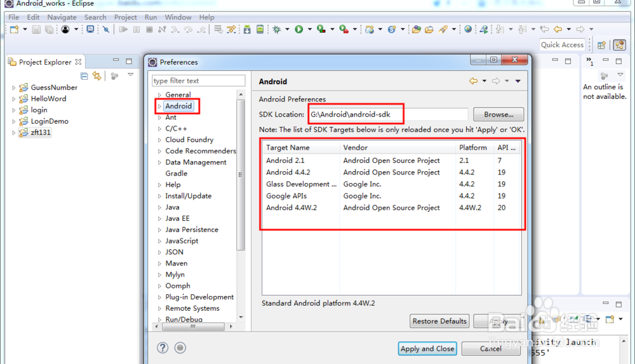Click the type filter text field

pyautogui.click(x=198, y=81)
